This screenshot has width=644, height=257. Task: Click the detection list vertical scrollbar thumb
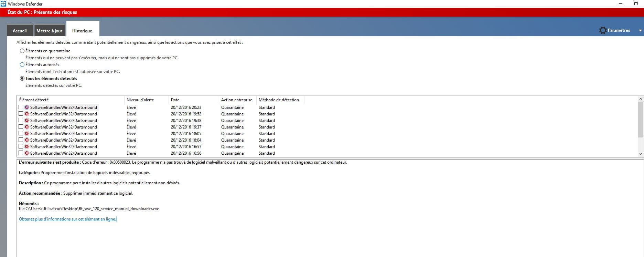[x=641, y=119]
